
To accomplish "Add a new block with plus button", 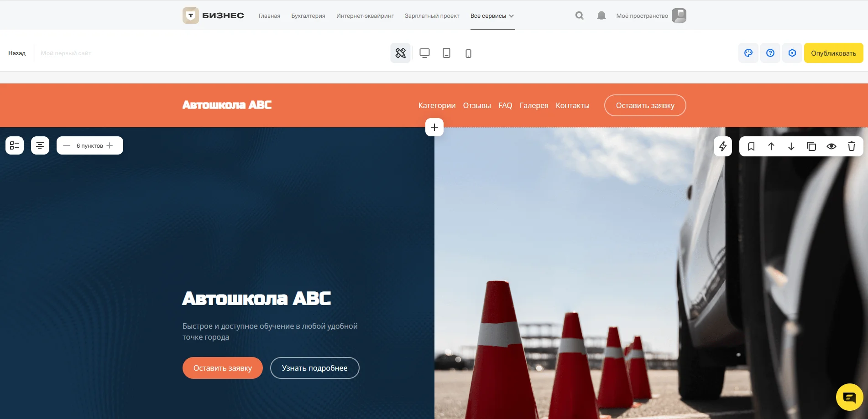I will pyautogui.click(x=434, y=127).
